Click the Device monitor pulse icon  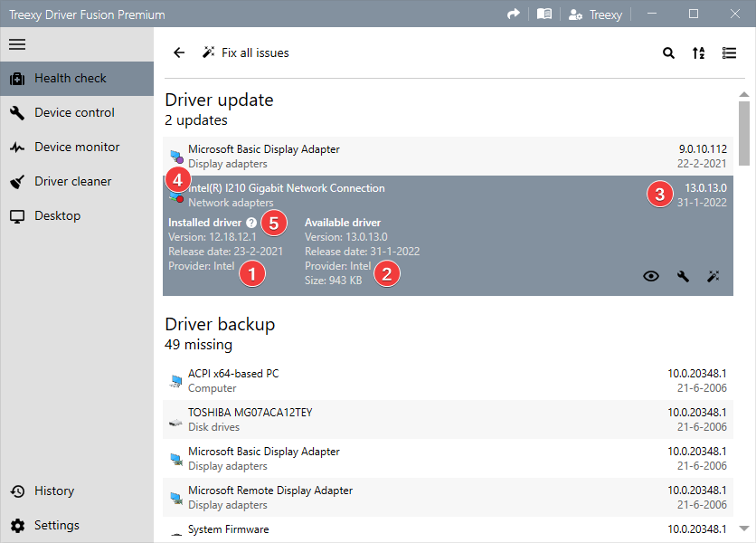coord(17,148)
